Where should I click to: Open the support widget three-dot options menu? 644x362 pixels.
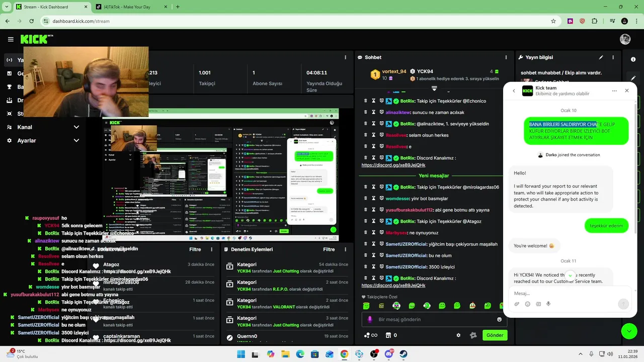click(614, 91)
